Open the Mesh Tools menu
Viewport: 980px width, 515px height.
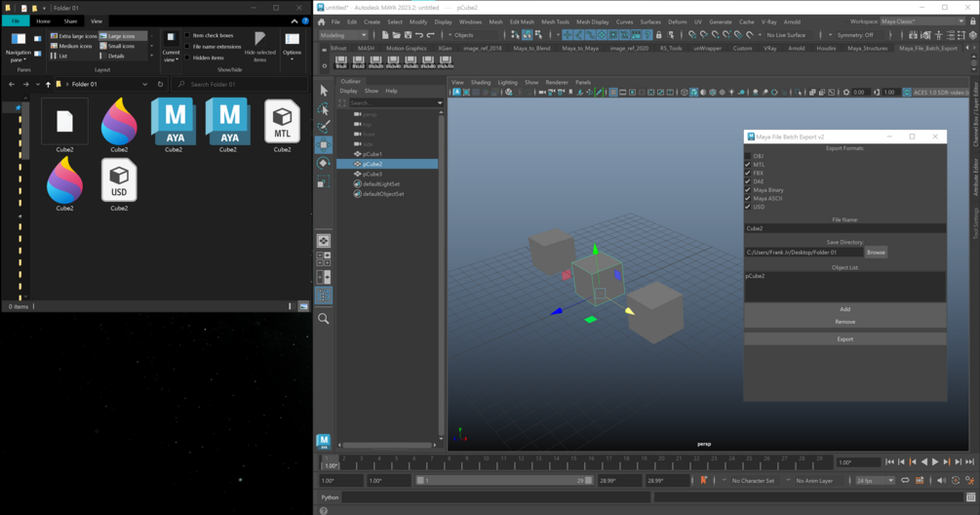tap(555, 21)
